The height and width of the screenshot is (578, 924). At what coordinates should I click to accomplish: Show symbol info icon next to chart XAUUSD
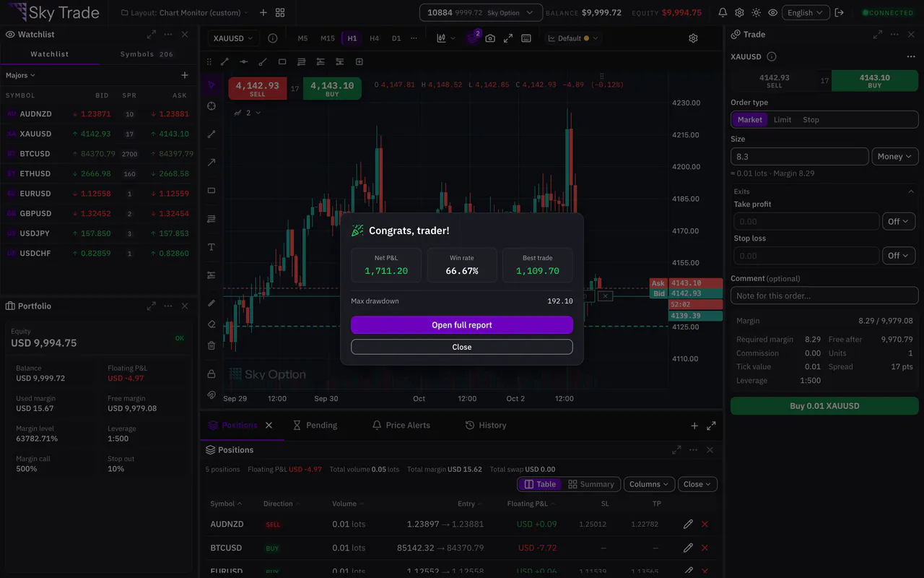pyautogui.click(x=272, y=38)
